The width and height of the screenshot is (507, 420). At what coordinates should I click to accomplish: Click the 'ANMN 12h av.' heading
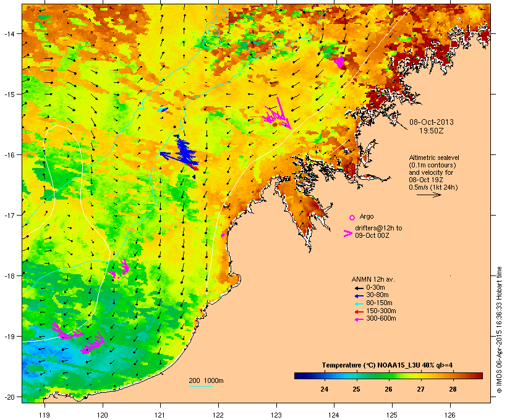(x=373, y=279)
